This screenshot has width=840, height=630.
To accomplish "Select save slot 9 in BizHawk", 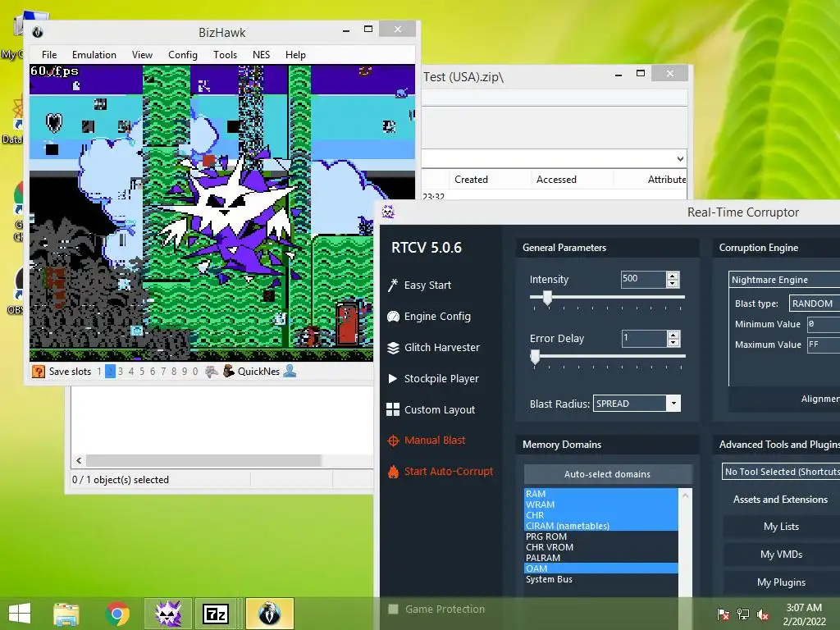I will coord(185,372).
